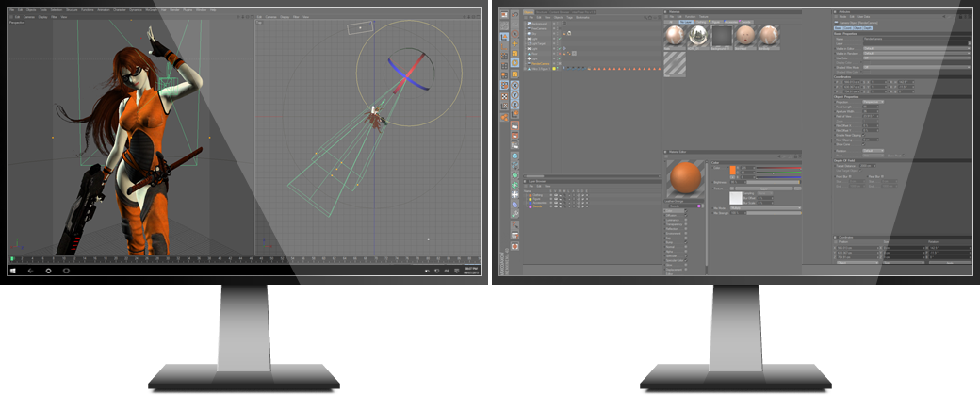Toggle the Bump channel checkbox
The height and width of the screenshot is (395, 980).
686,242
